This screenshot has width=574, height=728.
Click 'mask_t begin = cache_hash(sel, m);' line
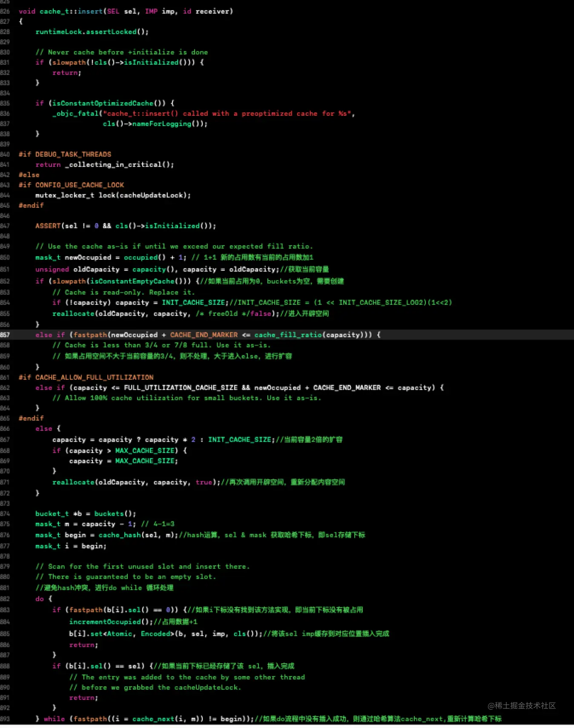point(200,535)
